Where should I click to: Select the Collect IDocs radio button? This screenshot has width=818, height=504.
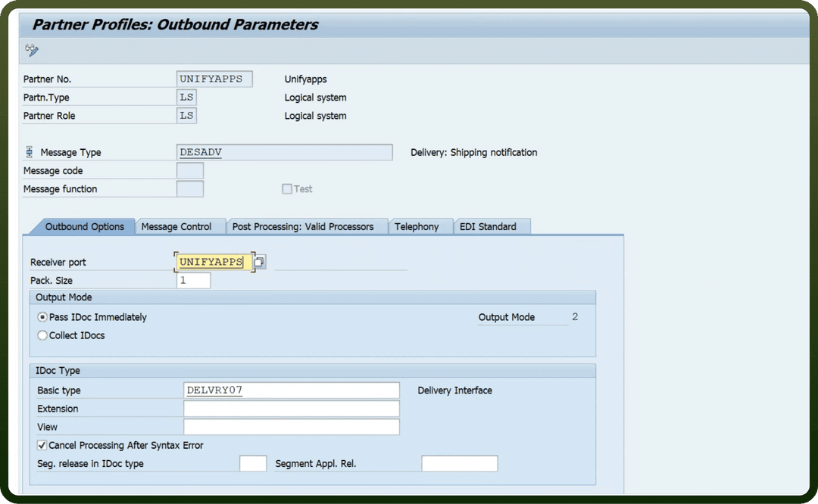tap(42, 335)
